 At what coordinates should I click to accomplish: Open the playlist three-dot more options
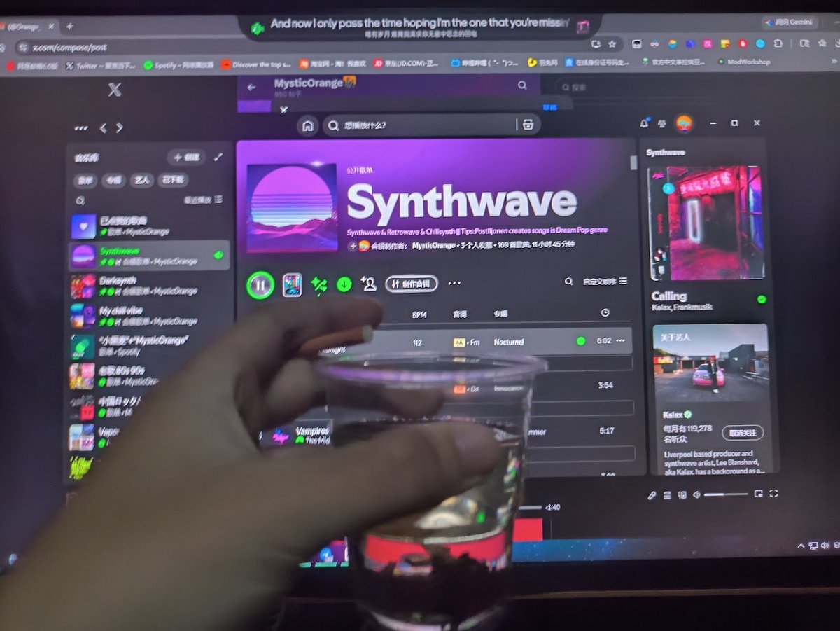454,284
